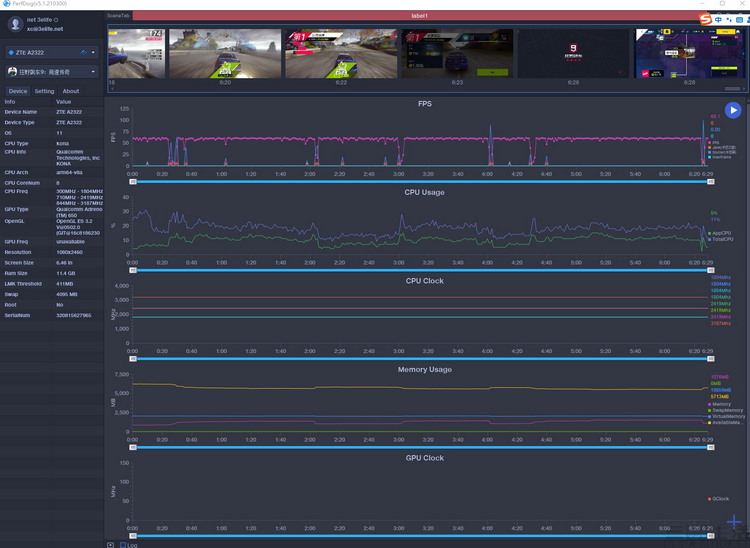Screen dimensions: 750x548
Task: Toggle the SwapMemory legend entry
Action: [726, 410]
